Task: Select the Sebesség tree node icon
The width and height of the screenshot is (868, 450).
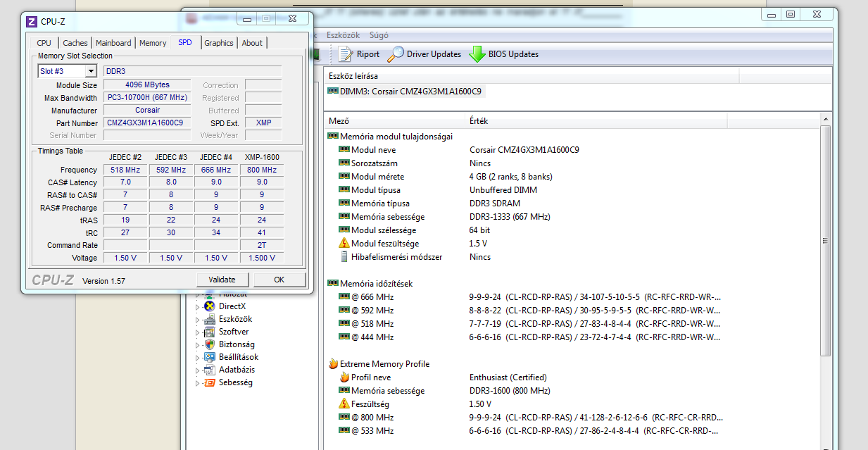Action: point(209,382)
